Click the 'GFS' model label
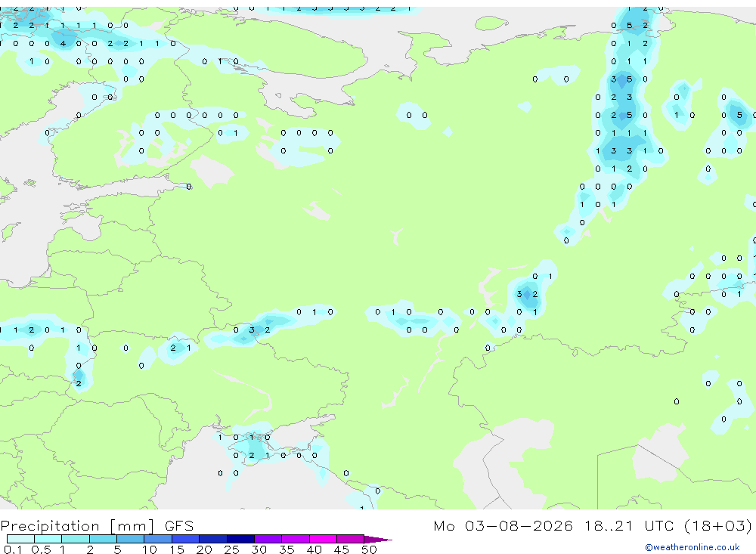Viewport: 756px width, 554px height. tap(179, 525)
